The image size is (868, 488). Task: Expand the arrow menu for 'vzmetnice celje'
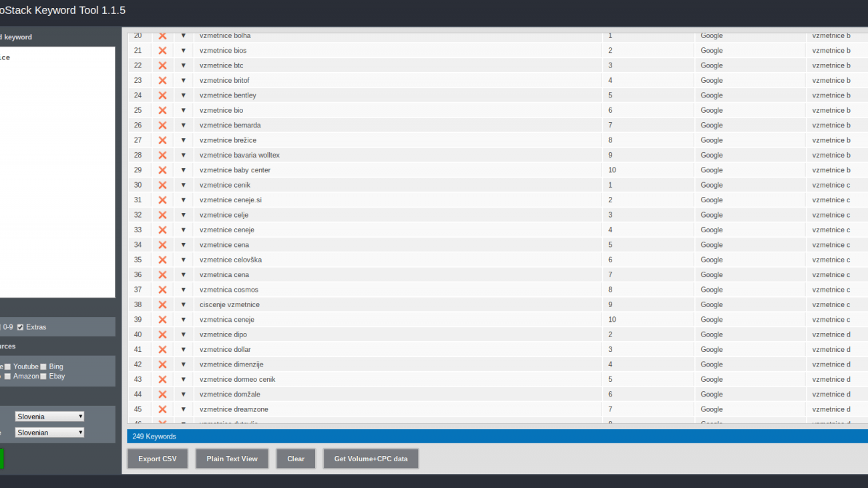(x=184, y=215)
